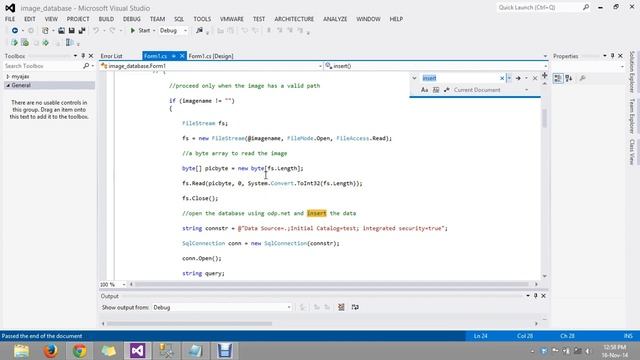Screen dimensions: 640x360
Task: Click the Undo toolbar icon
Action: tap(96, 31)
